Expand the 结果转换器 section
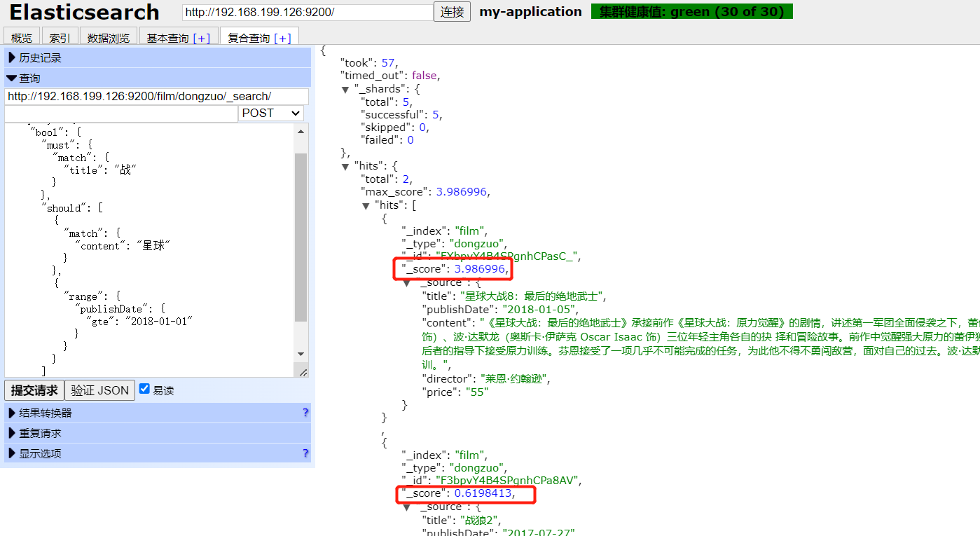980x536 pixels. click(x=158, y=413)
